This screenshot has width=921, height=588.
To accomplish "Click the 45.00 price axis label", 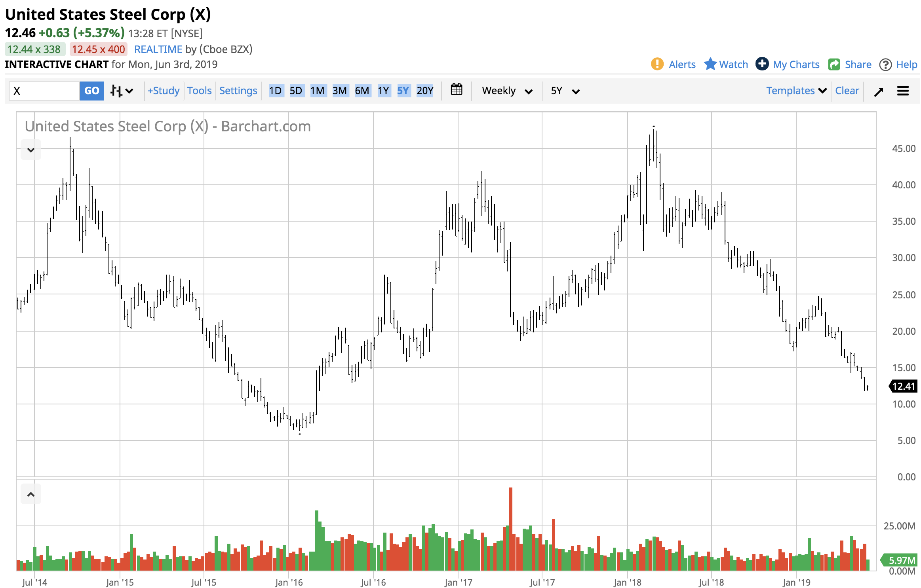I will click(x=904, y=148).
